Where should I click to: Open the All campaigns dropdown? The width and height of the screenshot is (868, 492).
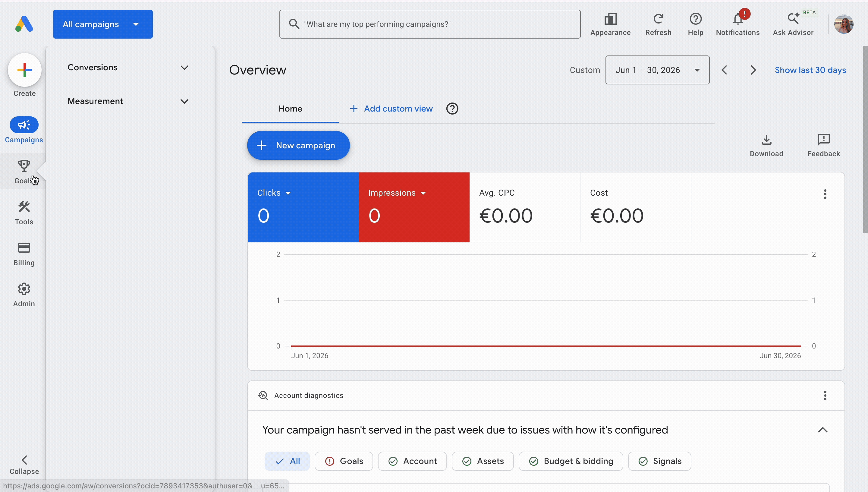pos(103,24)
